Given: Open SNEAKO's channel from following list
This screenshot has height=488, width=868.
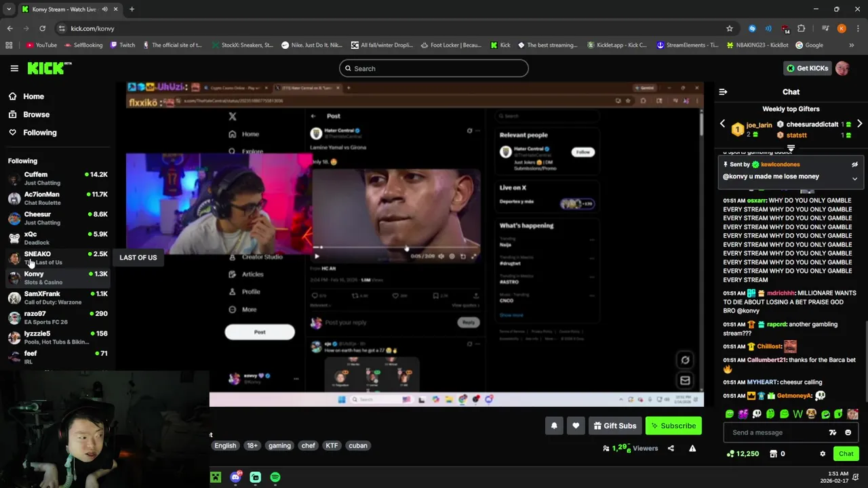Looking at the screenshot, I should (58, 258).
